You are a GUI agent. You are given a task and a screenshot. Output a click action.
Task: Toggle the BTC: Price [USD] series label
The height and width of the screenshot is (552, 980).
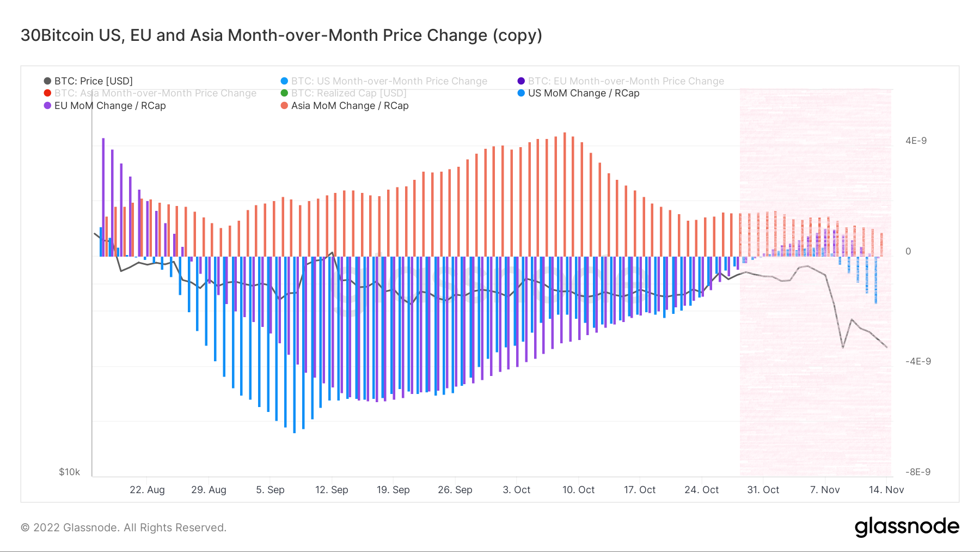tap(94, 81)
